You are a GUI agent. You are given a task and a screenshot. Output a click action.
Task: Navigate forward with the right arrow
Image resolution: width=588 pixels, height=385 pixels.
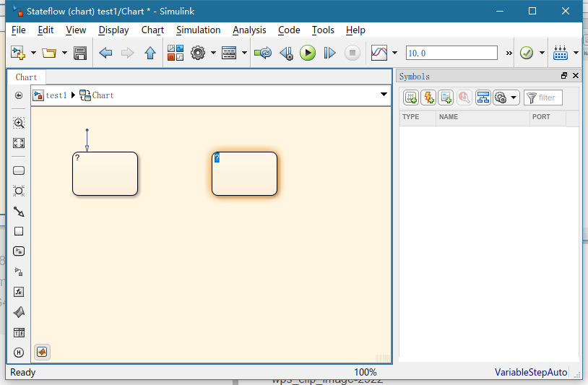(128, 53)
